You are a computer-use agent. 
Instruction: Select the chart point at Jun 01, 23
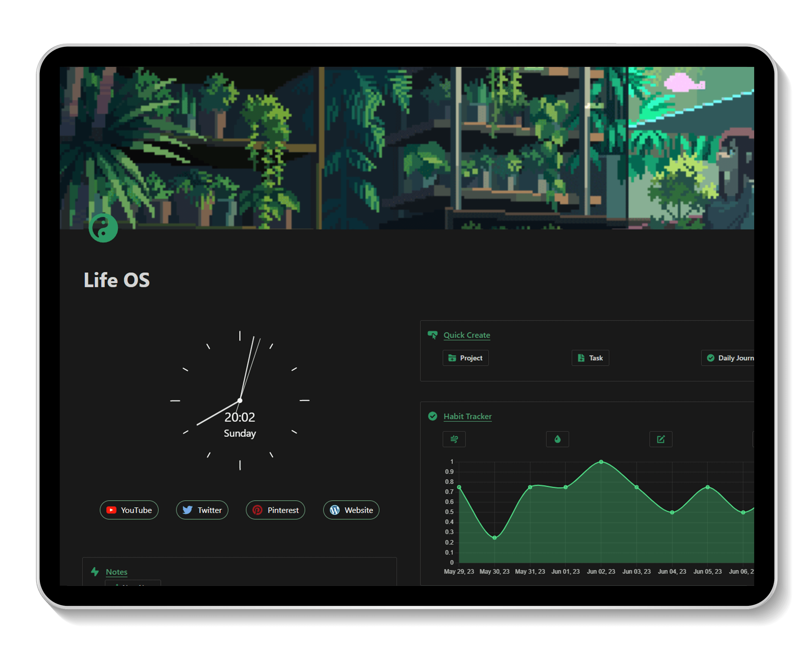click(x=566, y=487)
